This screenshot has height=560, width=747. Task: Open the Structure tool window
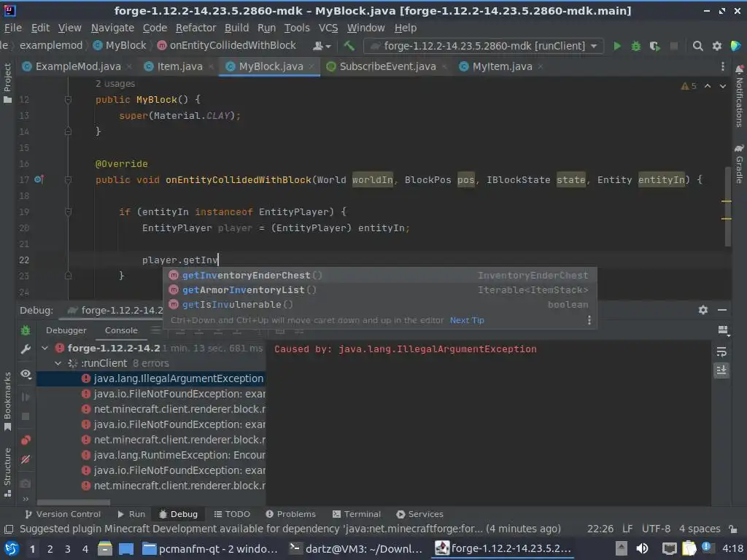tap(7, 472)
